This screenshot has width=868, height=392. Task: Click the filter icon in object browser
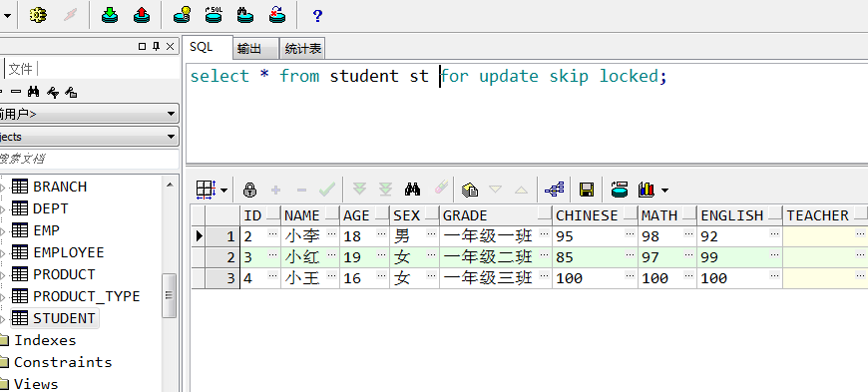53,92
